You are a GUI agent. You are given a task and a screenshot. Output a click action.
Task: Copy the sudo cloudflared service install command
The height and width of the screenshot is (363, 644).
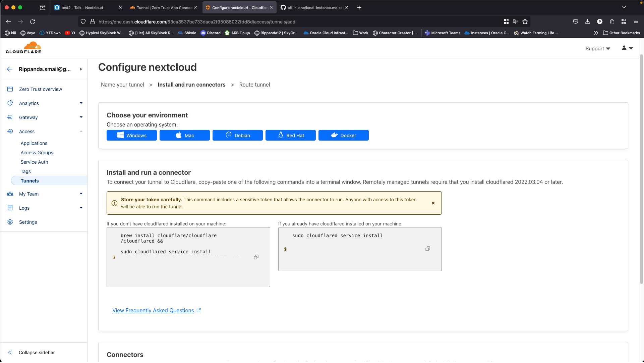click(428, 249)
